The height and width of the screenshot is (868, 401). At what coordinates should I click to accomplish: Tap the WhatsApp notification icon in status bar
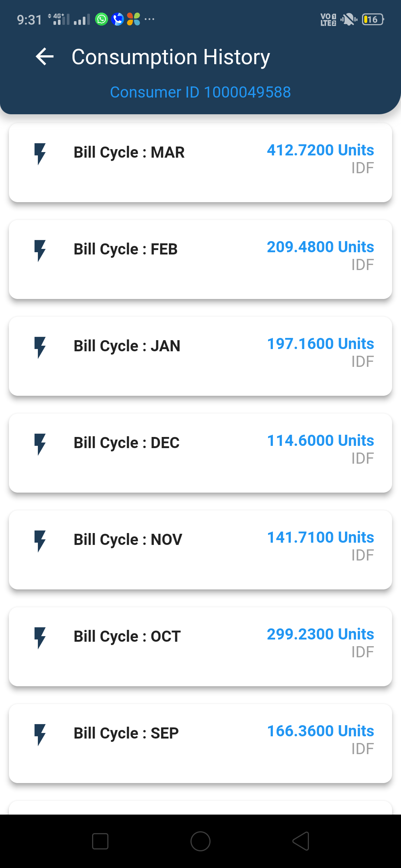click(x=101, y=19)
